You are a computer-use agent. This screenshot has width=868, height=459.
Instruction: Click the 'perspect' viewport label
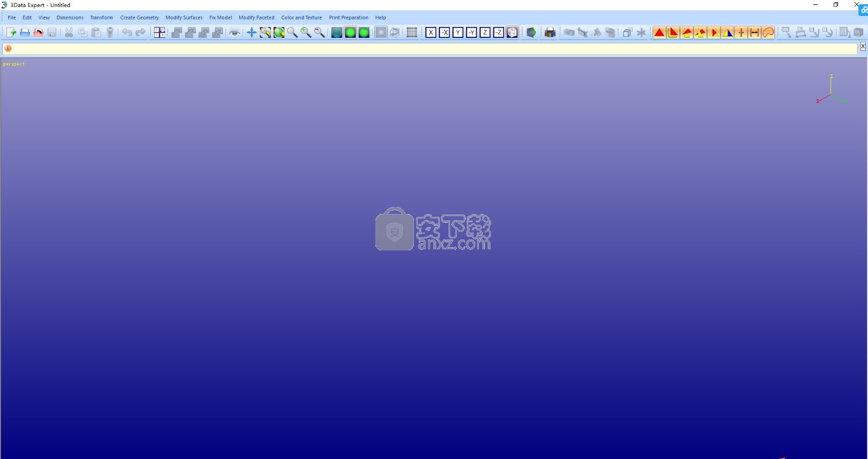coord(14,64)
